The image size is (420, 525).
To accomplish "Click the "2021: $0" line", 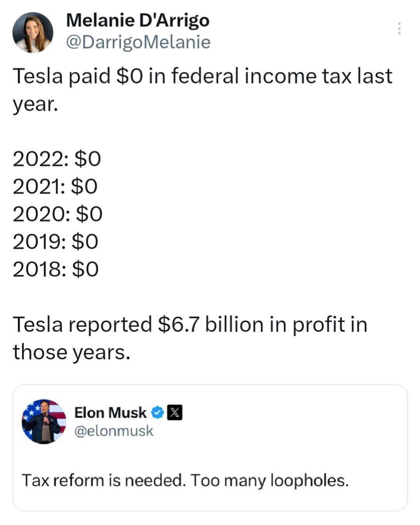I will [55, 187].
